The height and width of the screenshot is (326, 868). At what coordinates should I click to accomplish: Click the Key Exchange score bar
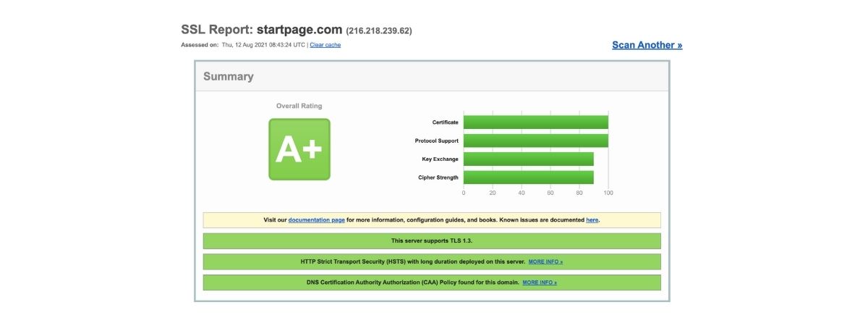[x=528, y=159]
